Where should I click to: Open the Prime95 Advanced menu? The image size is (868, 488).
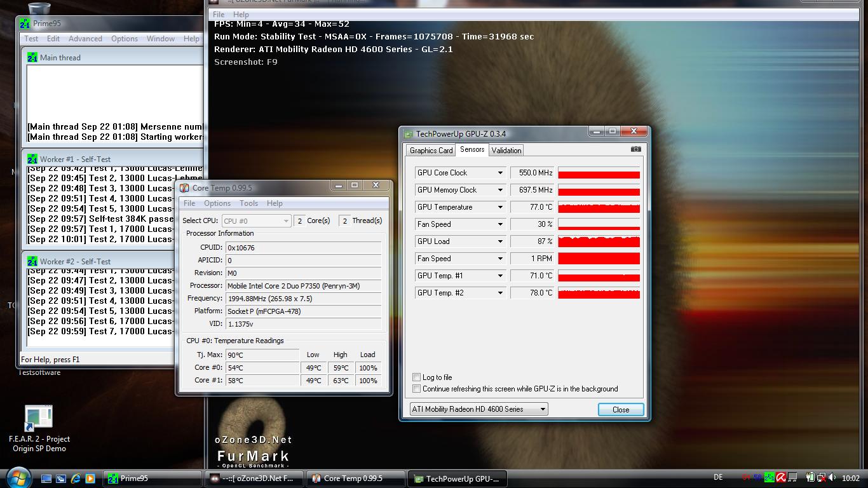click(x=85, y=39)
